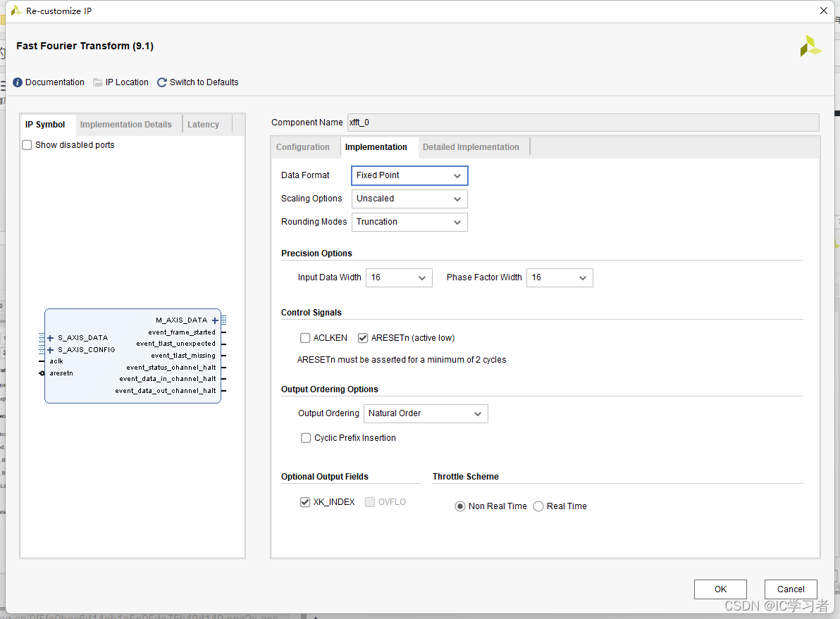
Task: Open the Documentation link
Action: coord(55,82)
